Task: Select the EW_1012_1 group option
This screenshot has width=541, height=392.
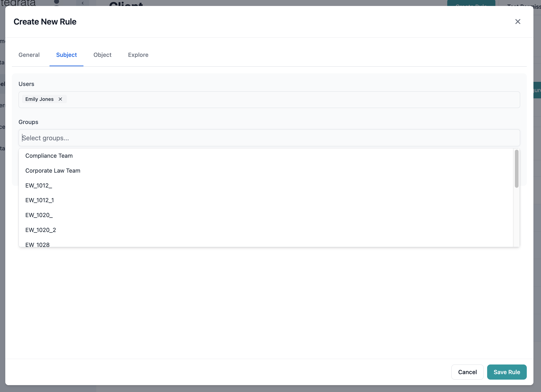Action: (40, 200)
